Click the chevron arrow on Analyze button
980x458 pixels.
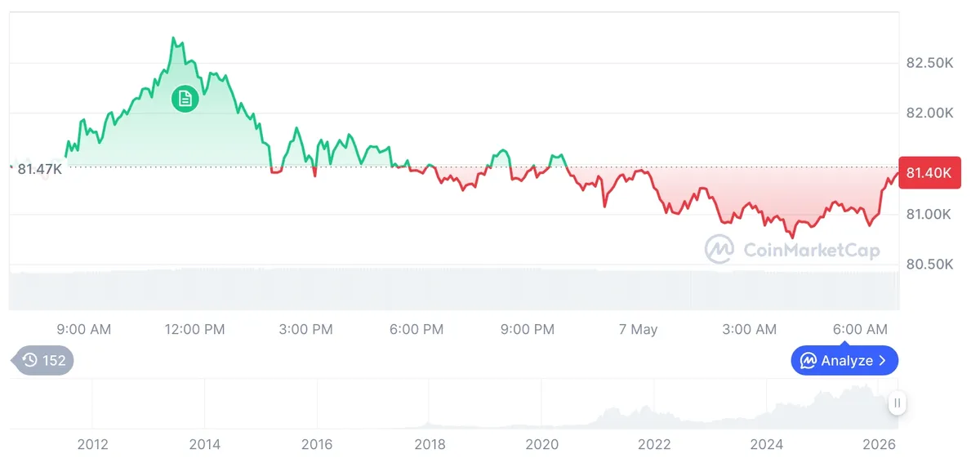point(882,360)
